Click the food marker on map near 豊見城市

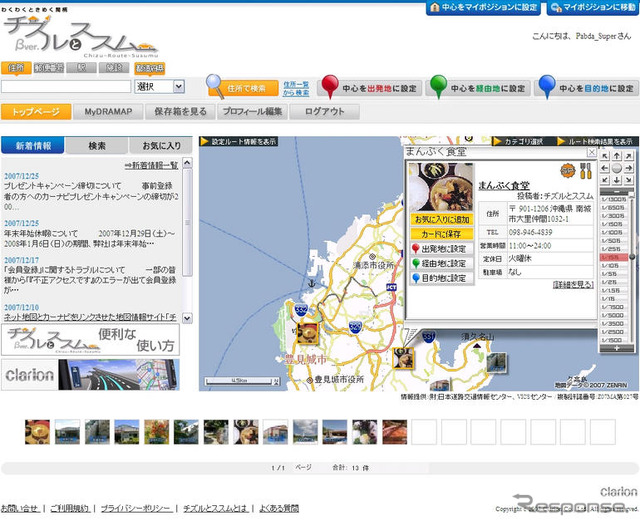click(307, 333)
